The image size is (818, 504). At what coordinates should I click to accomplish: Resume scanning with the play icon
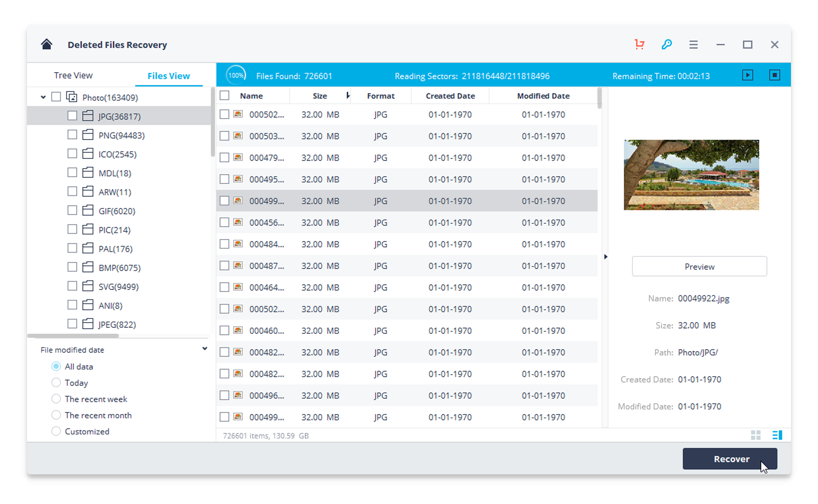tap(748, 75)
